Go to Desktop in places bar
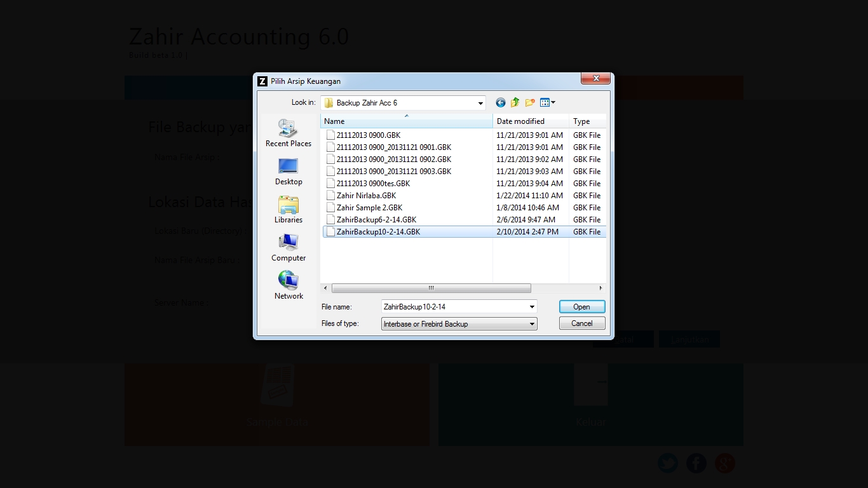 [288, 172]
